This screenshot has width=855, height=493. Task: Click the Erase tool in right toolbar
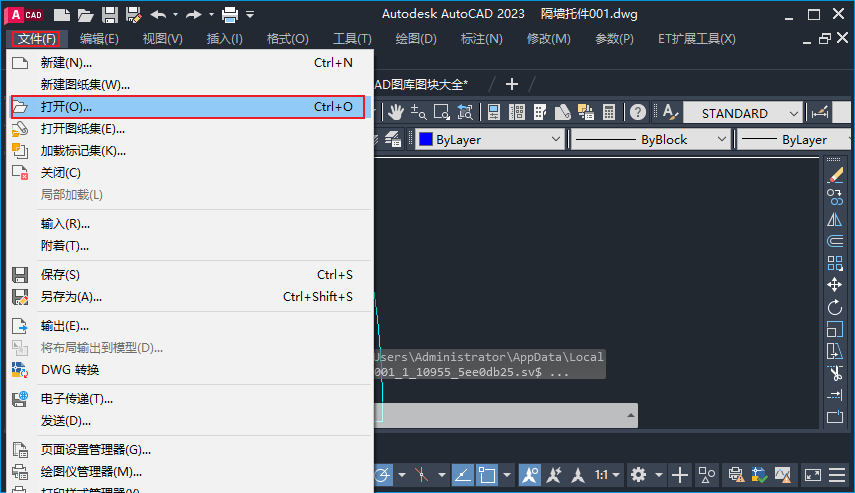pyautogui.click(x=835, y=176)
